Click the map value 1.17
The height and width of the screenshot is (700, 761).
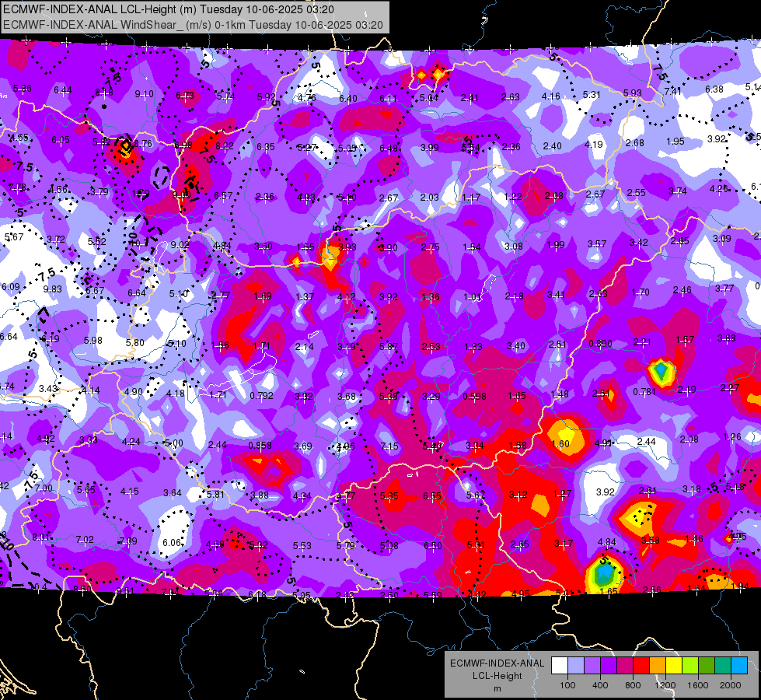(x=471, y=198)
